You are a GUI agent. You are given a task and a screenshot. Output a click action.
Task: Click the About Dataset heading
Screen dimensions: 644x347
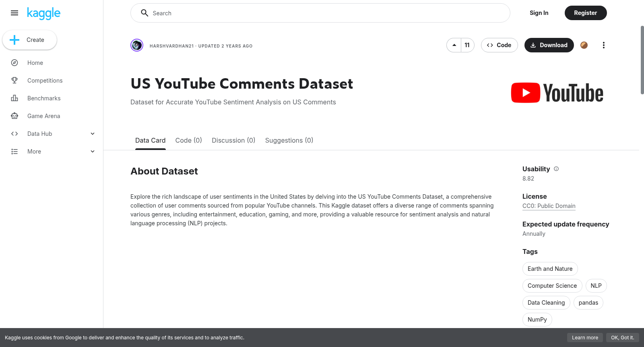[164, 171]
